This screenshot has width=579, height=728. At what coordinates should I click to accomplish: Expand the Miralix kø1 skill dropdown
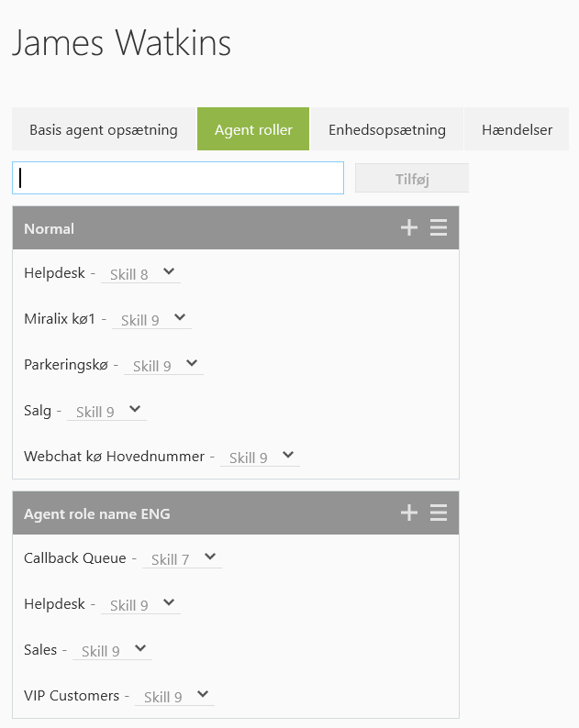[151, 319]
